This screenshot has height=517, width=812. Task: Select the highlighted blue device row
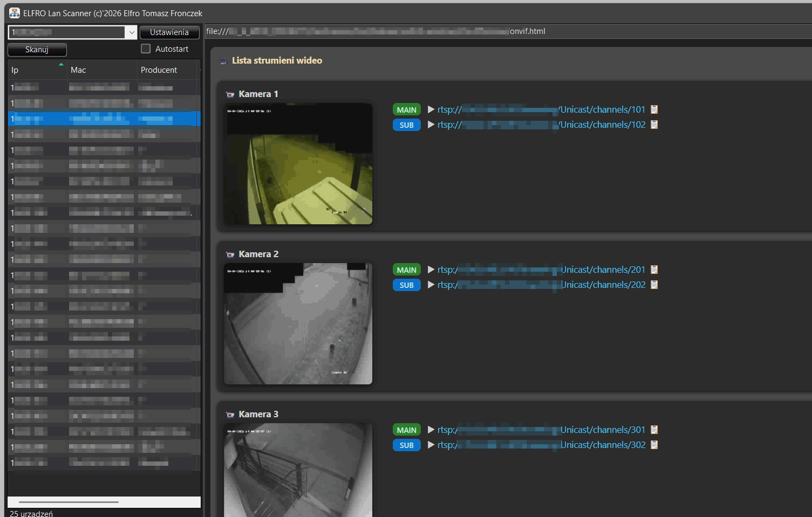(103, 119)
